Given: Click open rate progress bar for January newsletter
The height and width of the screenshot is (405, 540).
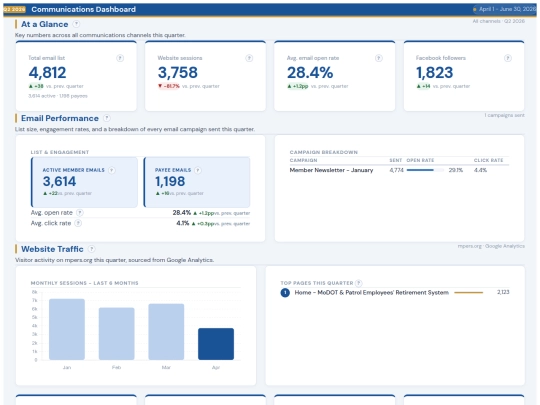Looking at the screenshot, I should point(425,170).
